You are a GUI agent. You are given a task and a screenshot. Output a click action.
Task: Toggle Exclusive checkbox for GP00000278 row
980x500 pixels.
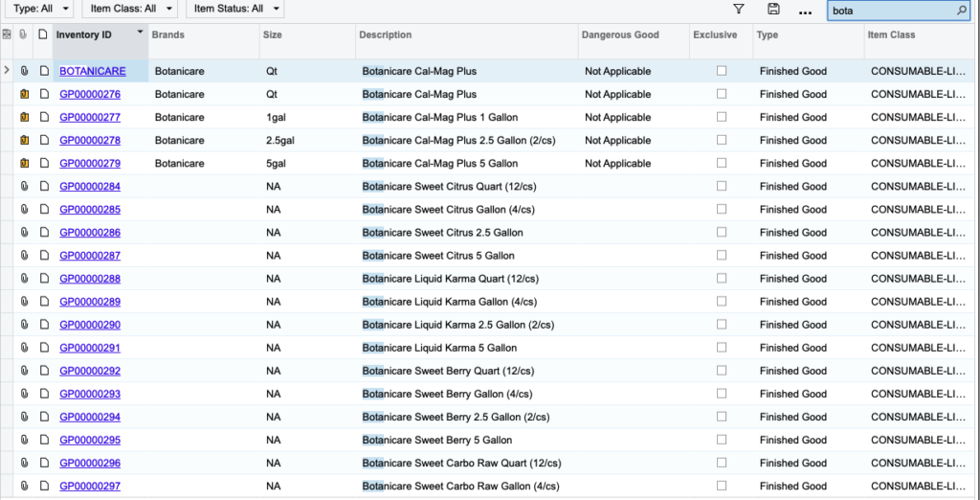(722, 140)
